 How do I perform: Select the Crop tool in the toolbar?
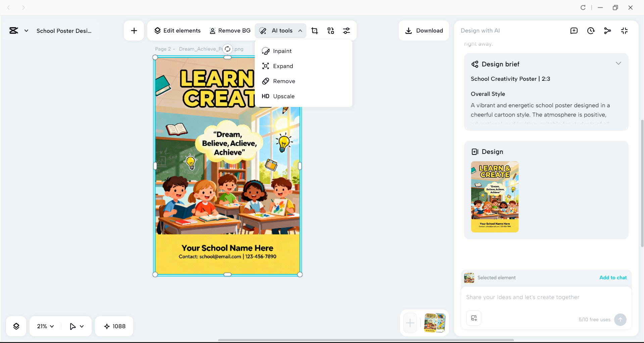click(x=314, y=31)
